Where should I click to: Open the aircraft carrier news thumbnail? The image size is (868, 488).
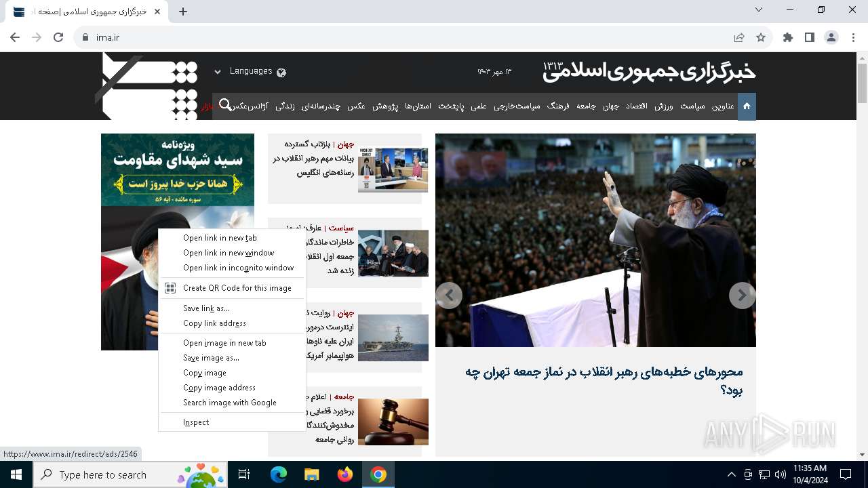pos(393,338)
